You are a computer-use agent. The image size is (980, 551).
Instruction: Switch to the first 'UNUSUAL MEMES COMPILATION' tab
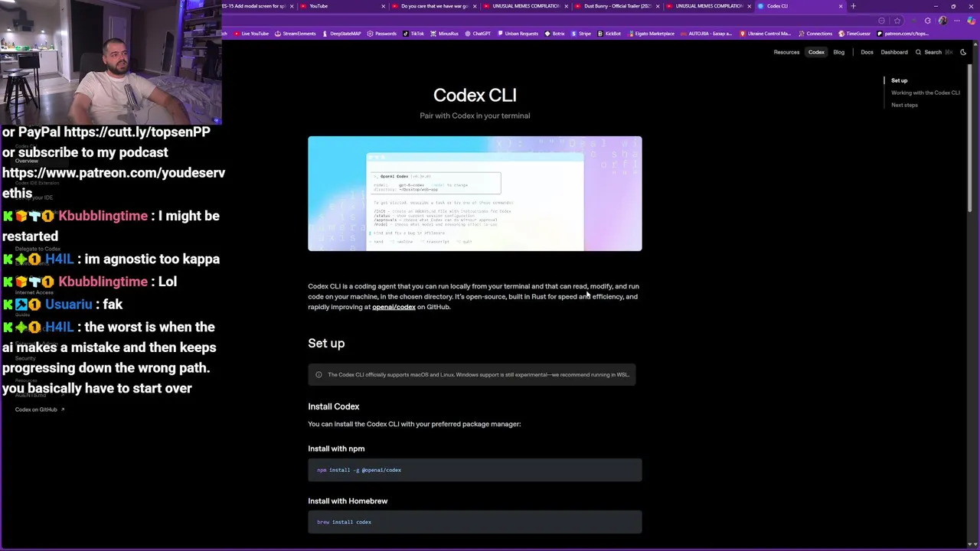(524, 6)
